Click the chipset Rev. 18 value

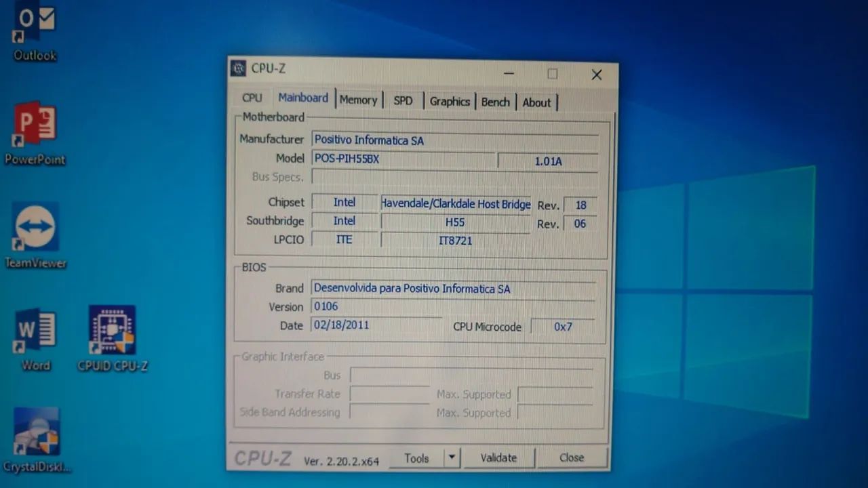click(x=580, y=205)
